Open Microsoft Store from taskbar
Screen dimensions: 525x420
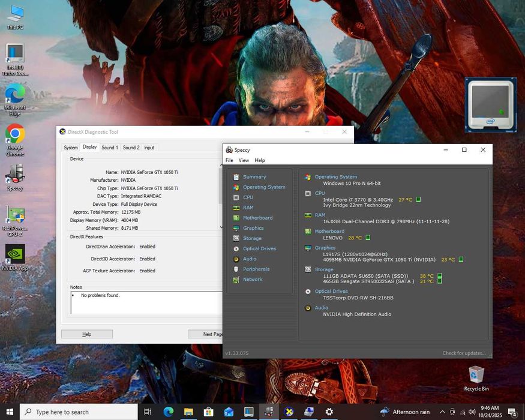(209, 412)
